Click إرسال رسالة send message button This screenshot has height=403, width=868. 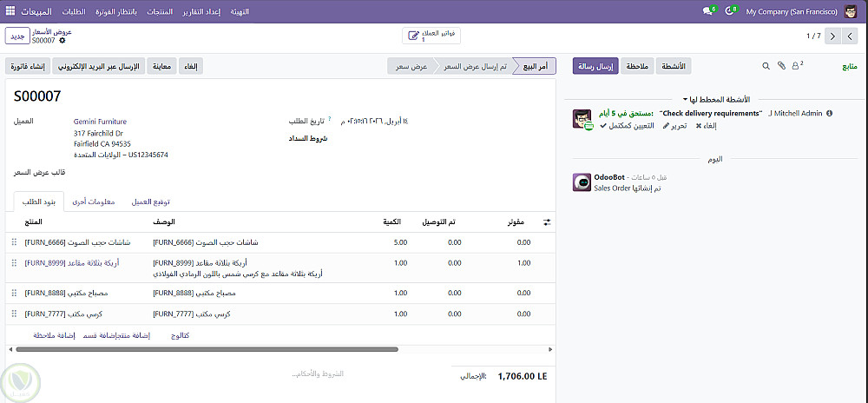595,66
